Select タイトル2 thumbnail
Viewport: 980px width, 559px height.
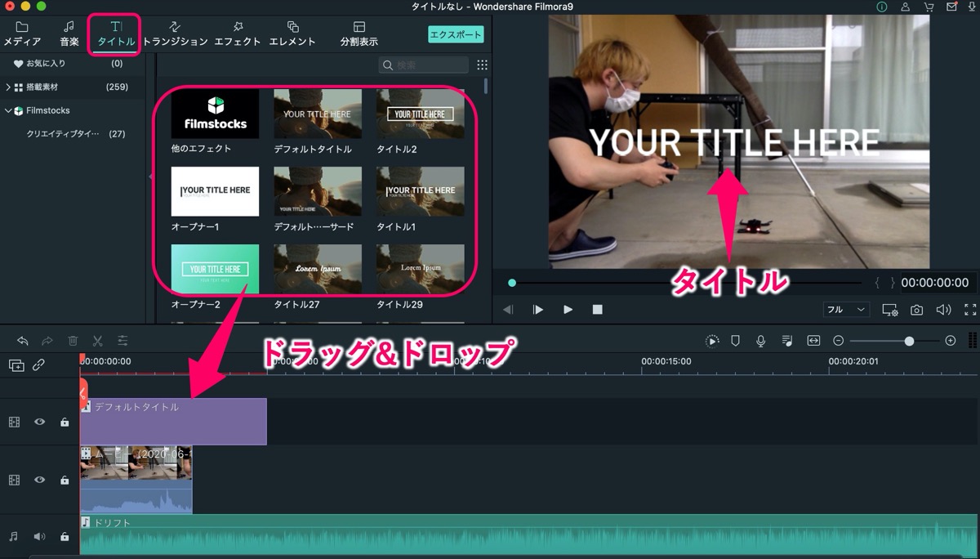(x=421, y=114)
